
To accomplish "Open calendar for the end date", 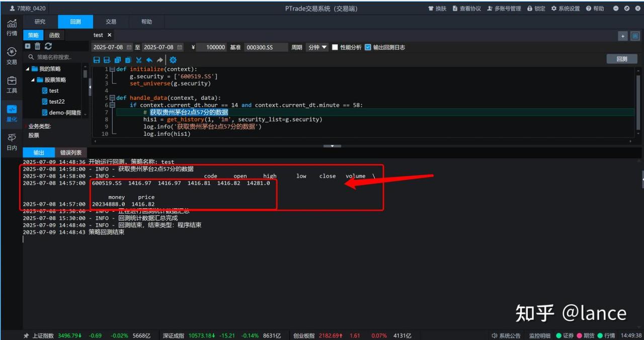I will point(179,47).
